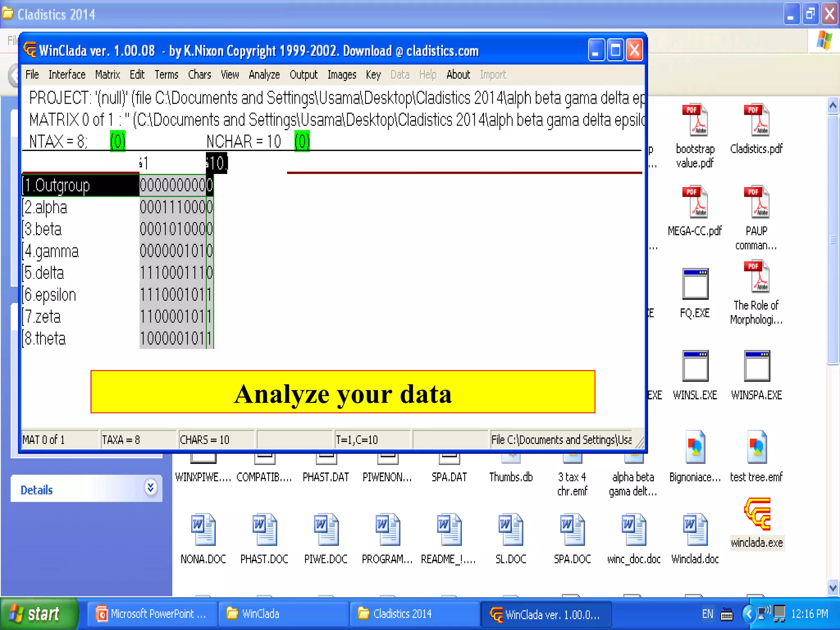This screenshot has height=630, width=840.
Task: Open the Cladistics.pdf file icon
Action: click(757, 120)
